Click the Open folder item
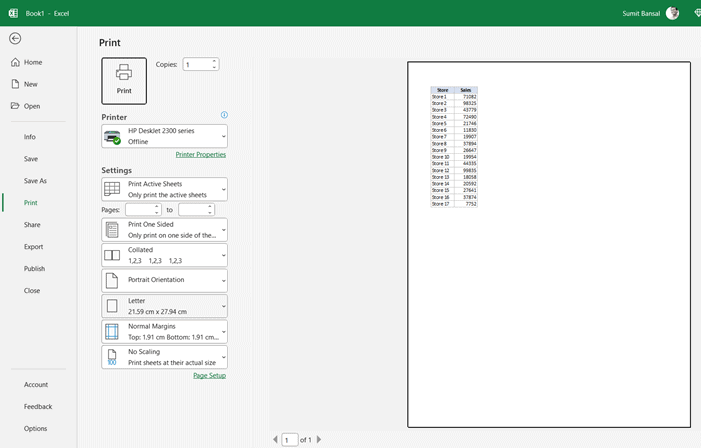Viewport: 701px width, 448px height. tap(31, 106)
